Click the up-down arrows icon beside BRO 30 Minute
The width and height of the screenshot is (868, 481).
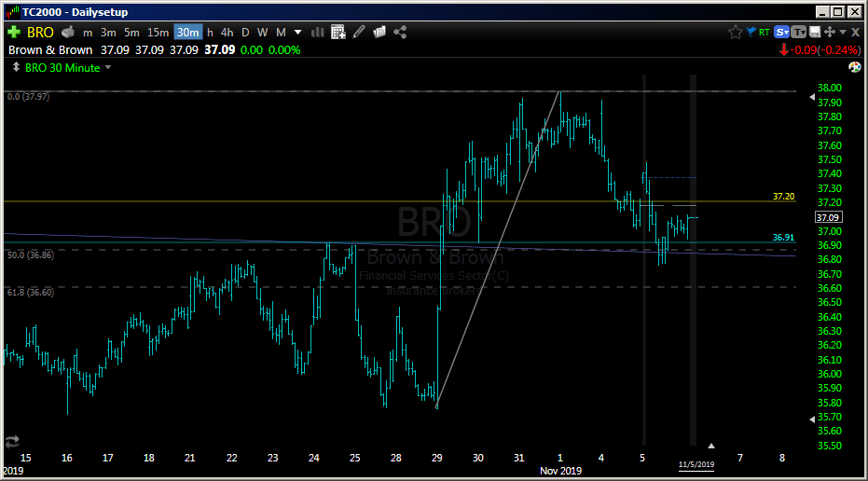(16, 67)
